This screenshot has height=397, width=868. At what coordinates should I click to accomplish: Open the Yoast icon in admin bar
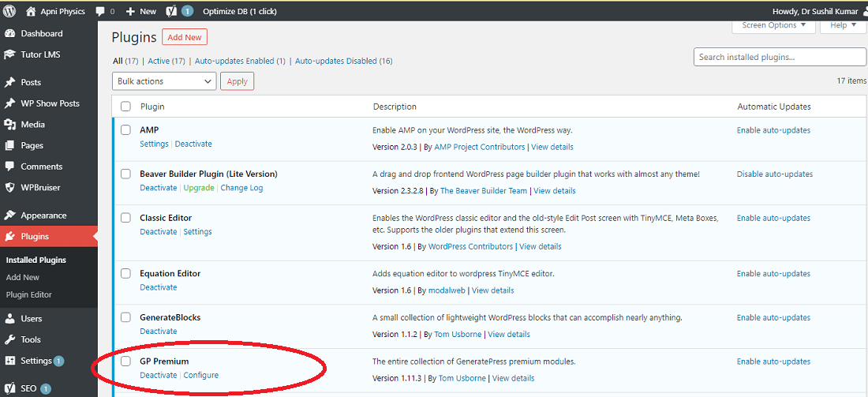point(171,11)
